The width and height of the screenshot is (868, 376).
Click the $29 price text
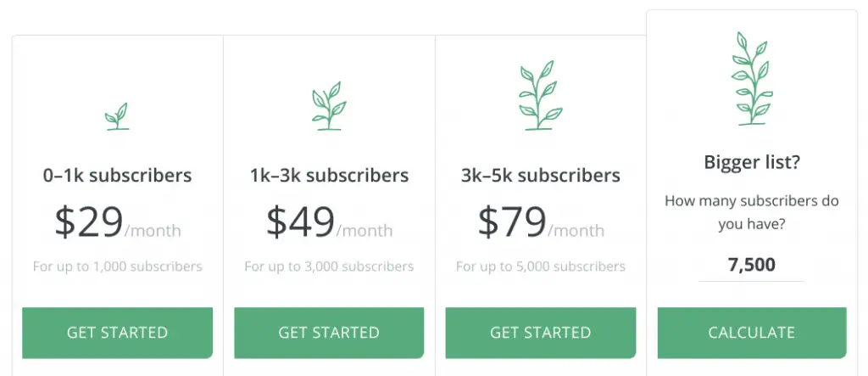(x=88, y=222)
